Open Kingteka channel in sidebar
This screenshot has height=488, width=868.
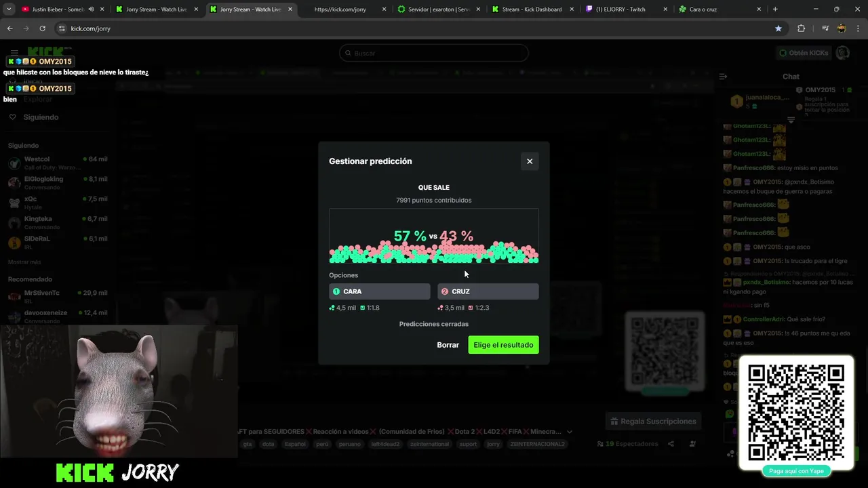[58, 222]
